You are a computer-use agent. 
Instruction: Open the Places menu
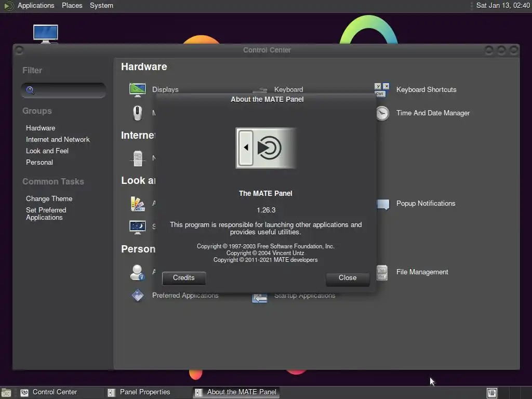pos(72,5)
